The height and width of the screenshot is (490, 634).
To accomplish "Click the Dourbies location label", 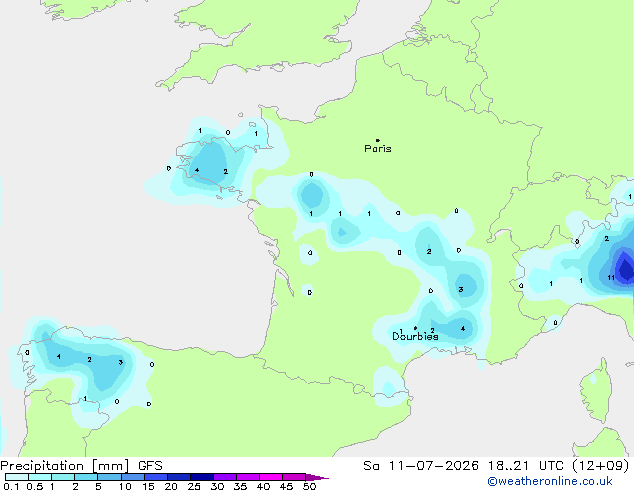I will pyautogui.click(x=415, y=336).
